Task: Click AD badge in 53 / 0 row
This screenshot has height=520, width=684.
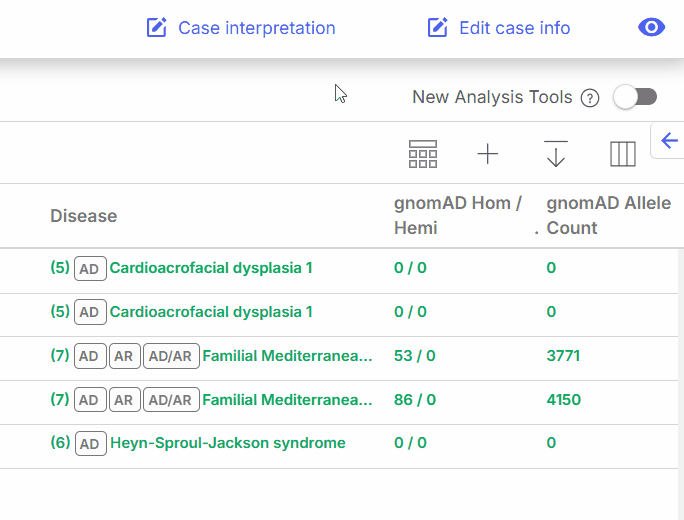Action: point(90,356)
